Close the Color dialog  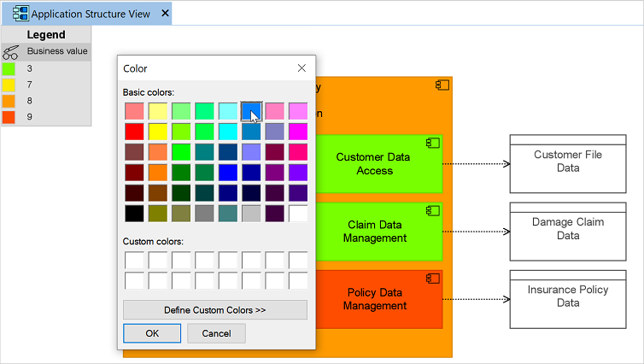point(302,68)
